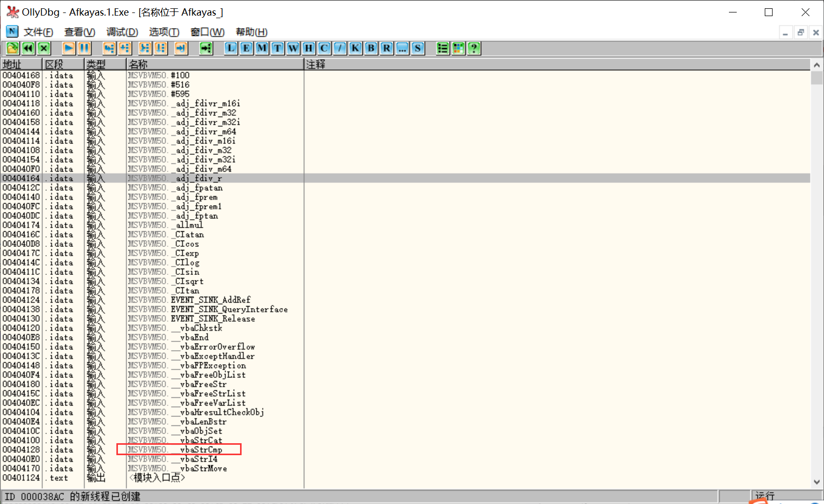Open the 查看(V) menu
The height and width of the screenshot is (504, 824).
coord(79,32)
